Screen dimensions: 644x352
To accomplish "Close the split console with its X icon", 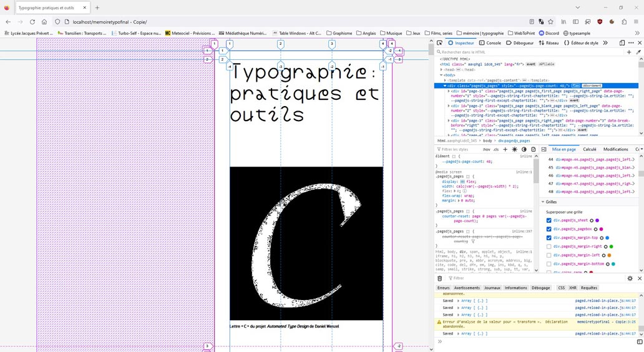I will point(640,278).
